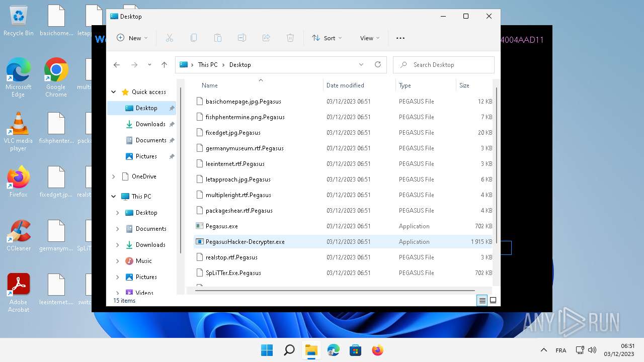Refresh the Desktop folder view

pos(378,64)
